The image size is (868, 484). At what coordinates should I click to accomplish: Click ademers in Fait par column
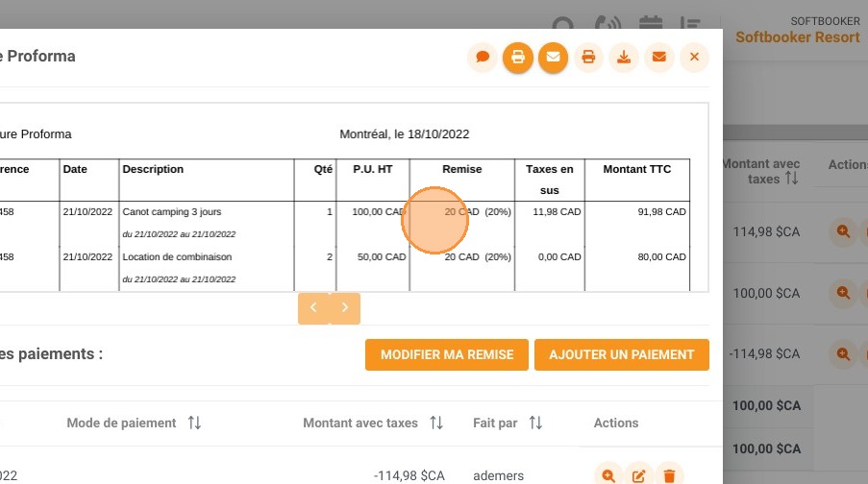point(498,475)
